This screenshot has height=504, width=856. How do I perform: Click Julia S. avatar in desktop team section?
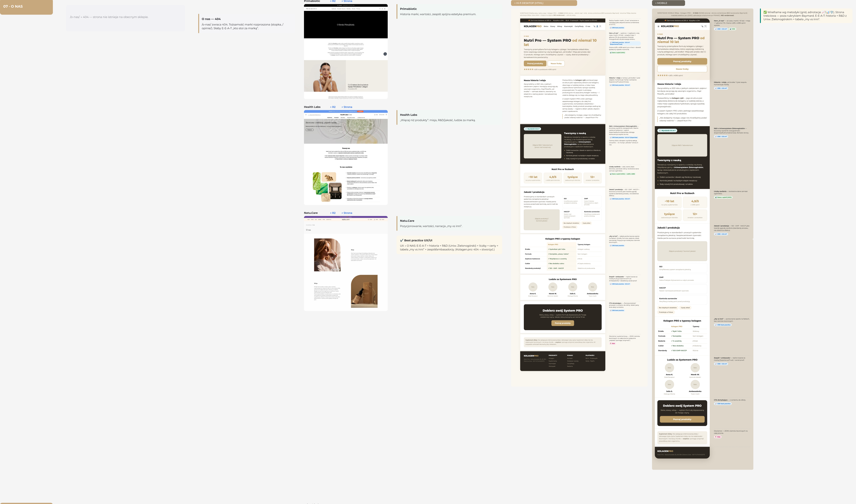(573, 287)
